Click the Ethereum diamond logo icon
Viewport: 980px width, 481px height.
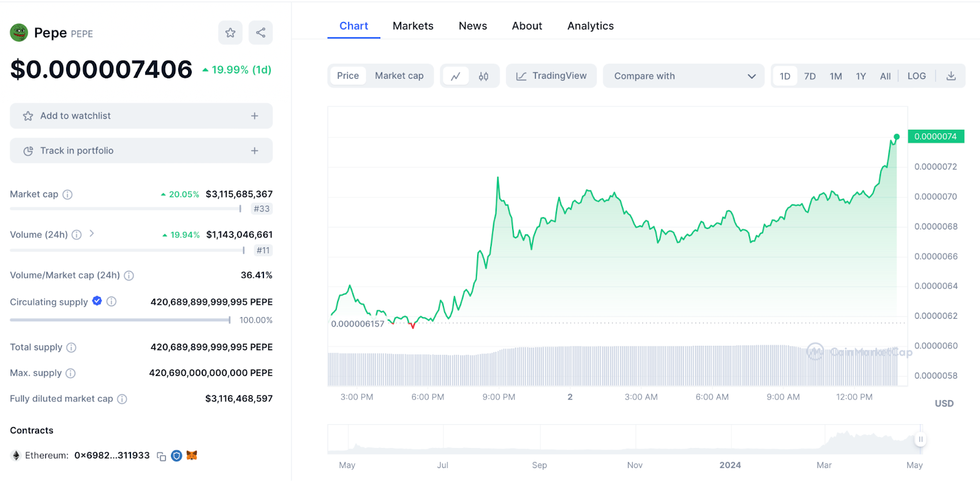[x=16, y=455]
